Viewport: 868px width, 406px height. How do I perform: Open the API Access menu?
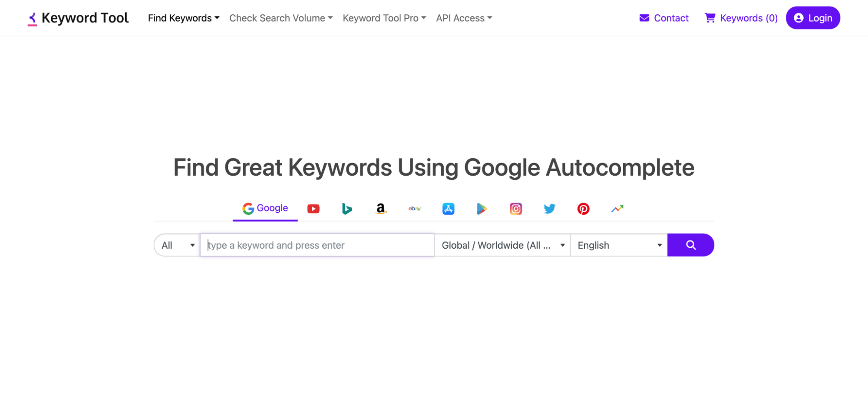click(x=464, y=18)
